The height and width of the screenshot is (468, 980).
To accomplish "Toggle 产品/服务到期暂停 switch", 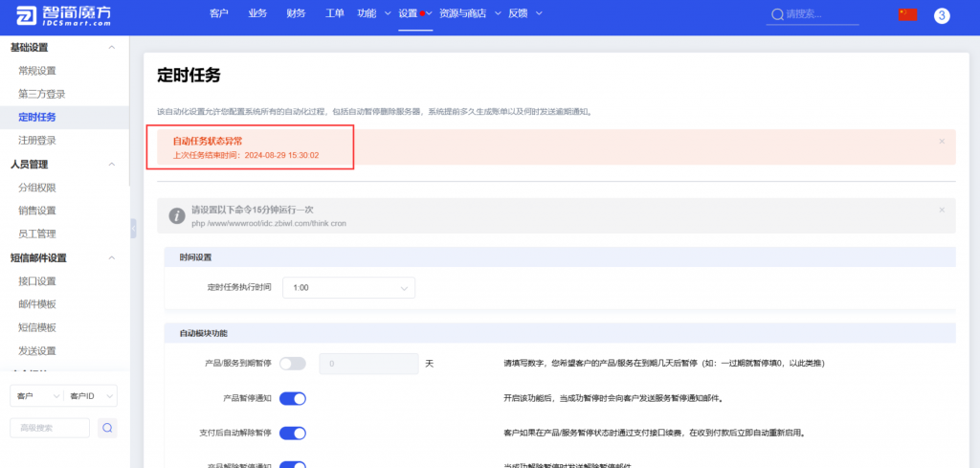I will pos(293,363).
